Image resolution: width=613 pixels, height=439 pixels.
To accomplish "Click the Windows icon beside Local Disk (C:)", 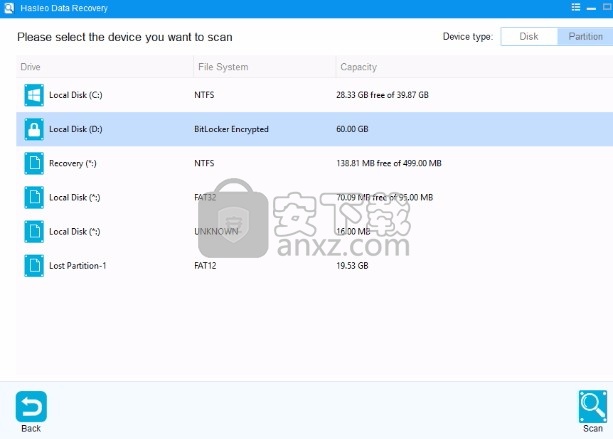I will coord(34,95).
